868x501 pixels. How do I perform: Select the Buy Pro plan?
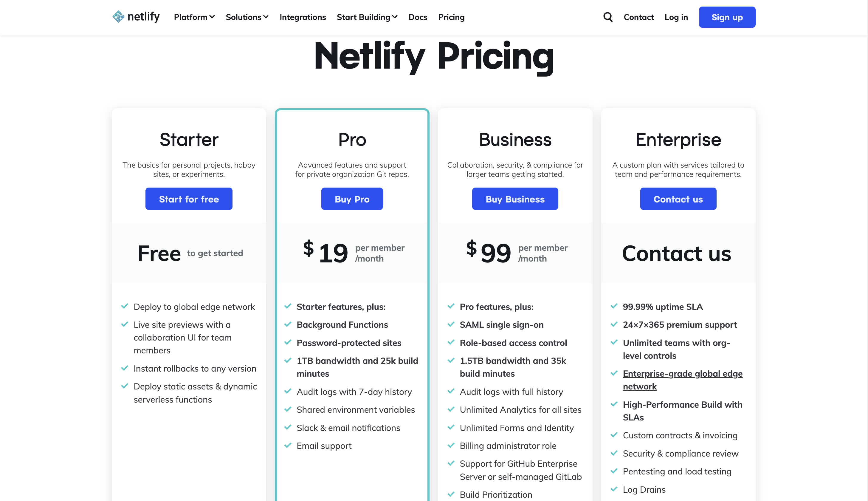tap(352, 199)
